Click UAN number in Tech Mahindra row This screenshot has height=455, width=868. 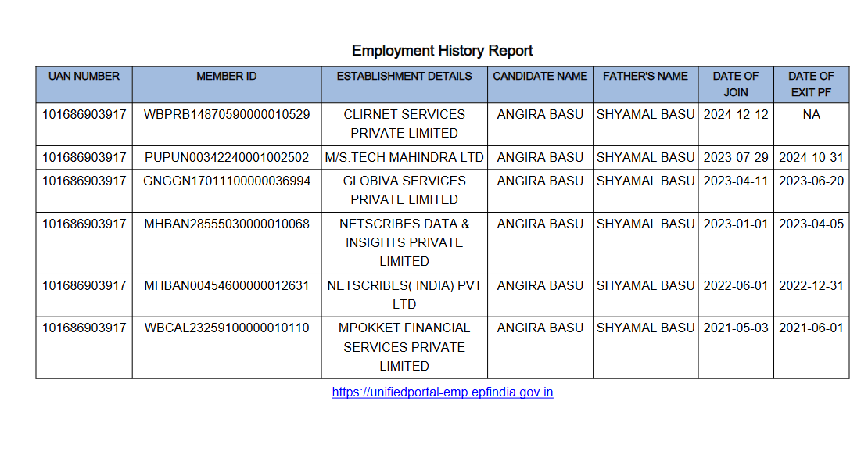point(84,158)
